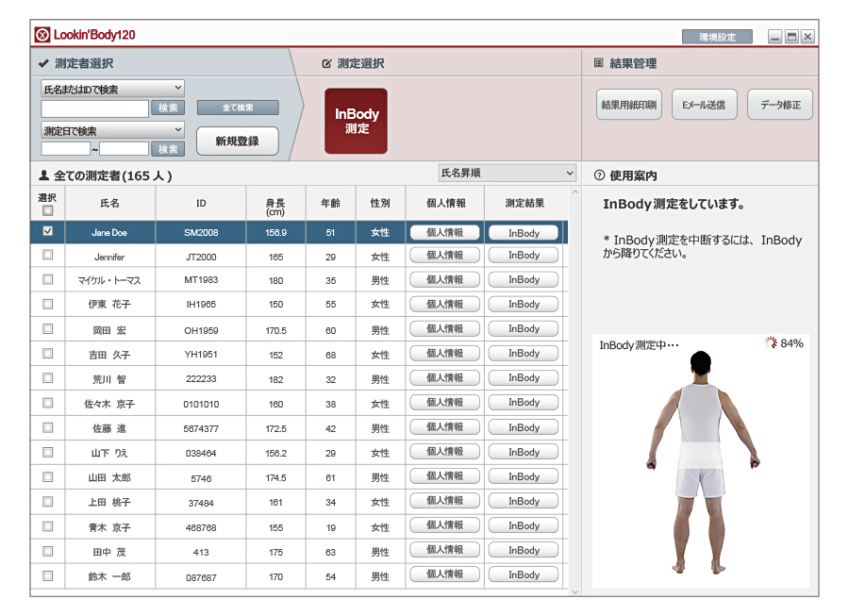This screenshot has width=849, height=616.
Task: Start the InBody 測定 measurement
Action: point(357,122)
